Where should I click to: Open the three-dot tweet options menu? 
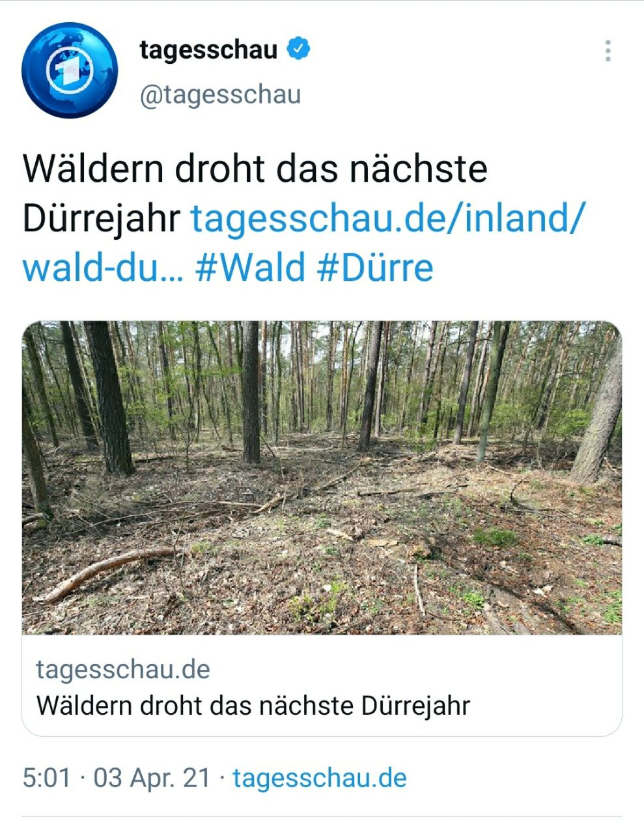[608, 51]
